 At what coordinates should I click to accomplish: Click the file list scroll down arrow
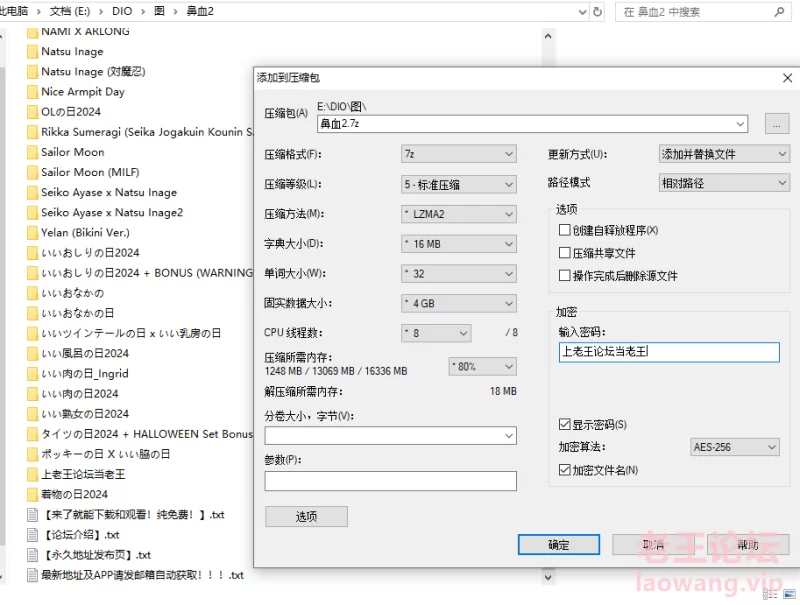pos(548,577)
